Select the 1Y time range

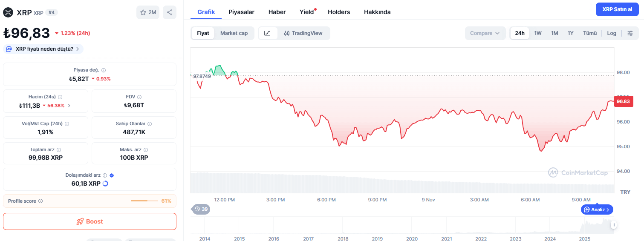(x=570, y=33)
